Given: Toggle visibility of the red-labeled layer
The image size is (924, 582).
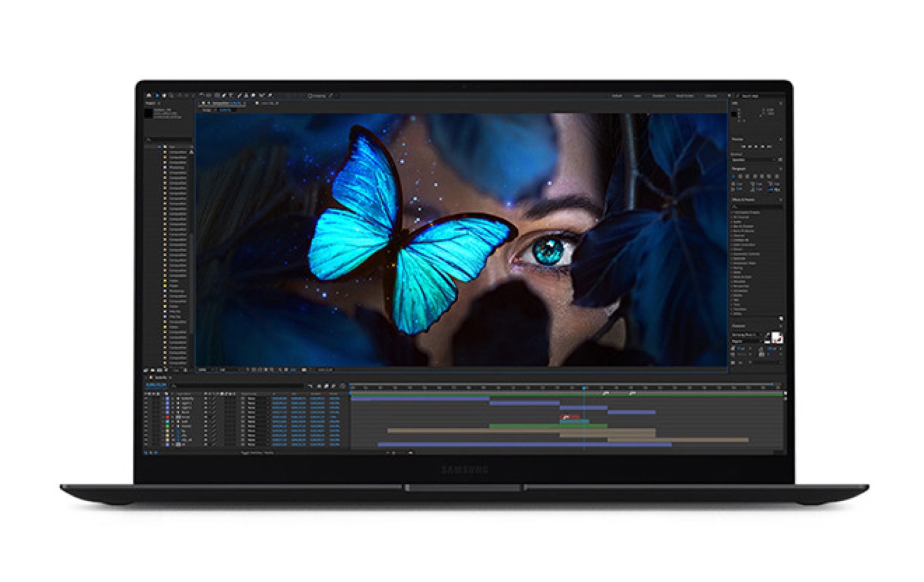Looking at the screenshot, I should point(146,417).
